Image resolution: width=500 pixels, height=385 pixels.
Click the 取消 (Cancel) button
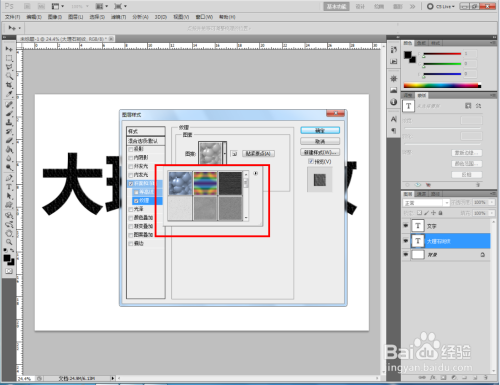point(320,141)
